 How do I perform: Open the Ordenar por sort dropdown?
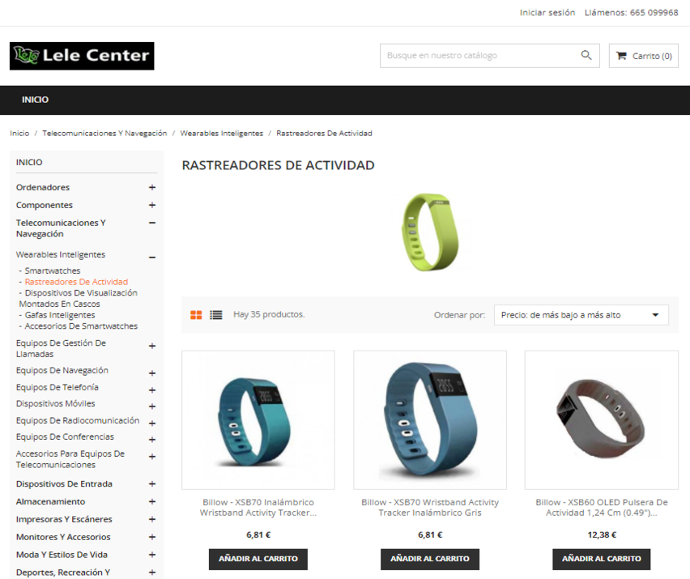tap(581, 315)
